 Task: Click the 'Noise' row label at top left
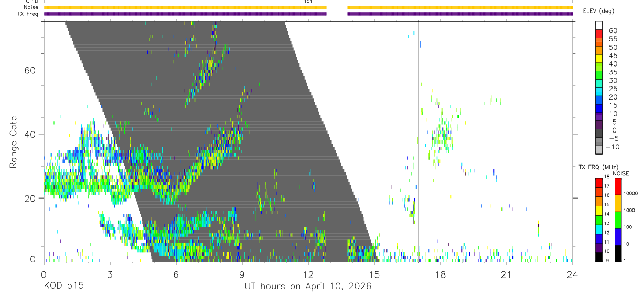[x=31, y=7]
